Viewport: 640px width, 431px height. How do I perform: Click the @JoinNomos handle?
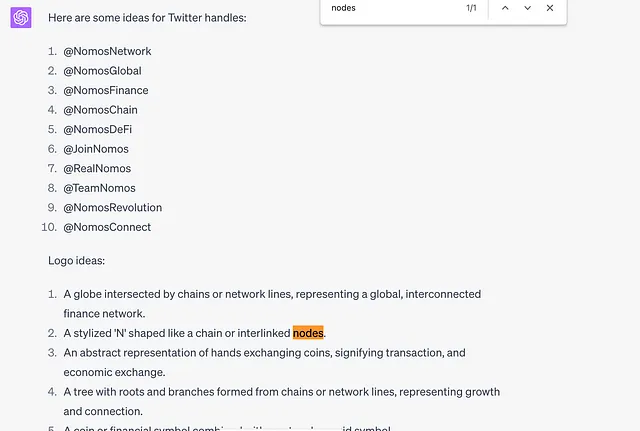click(96, 149)
